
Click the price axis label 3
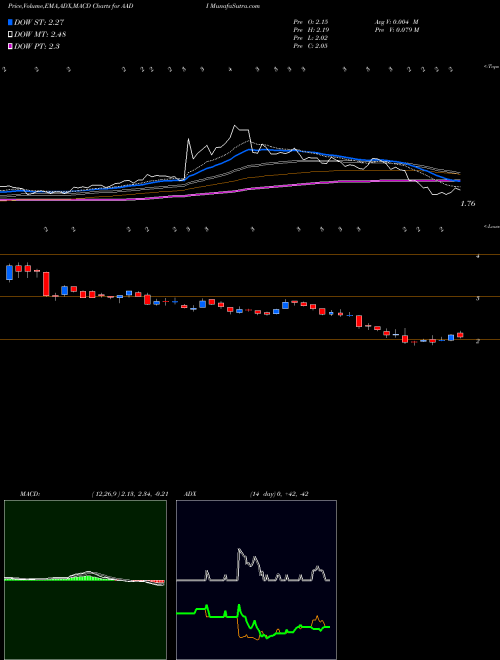[x=478, y=298]
